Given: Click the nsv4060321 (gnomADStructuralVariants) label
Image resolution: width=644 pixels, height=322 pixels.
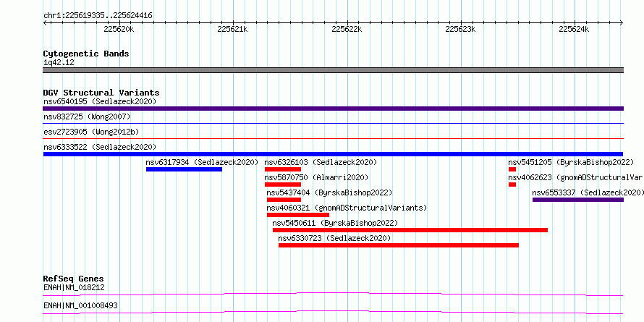Looking at the screenshot, I should (347, 208).
